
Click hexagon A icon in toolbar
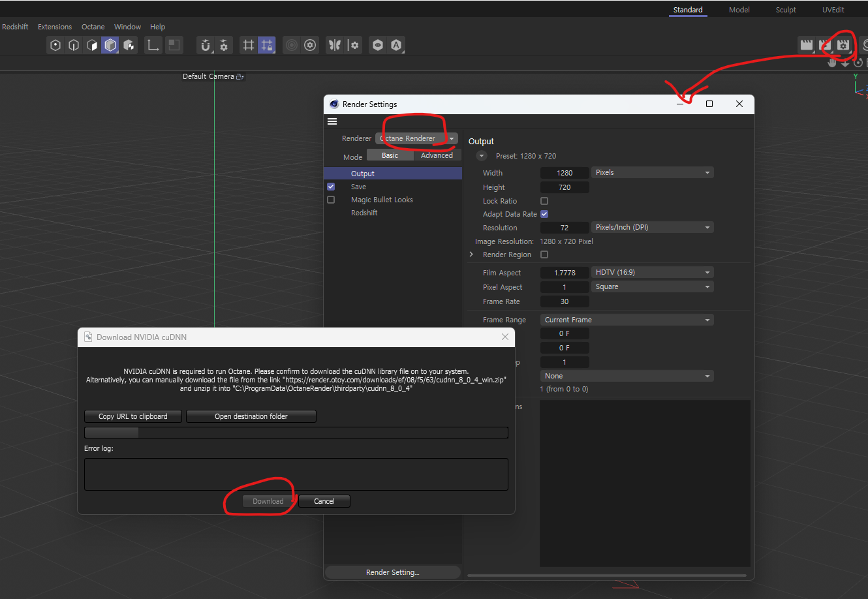click(396, 45)
